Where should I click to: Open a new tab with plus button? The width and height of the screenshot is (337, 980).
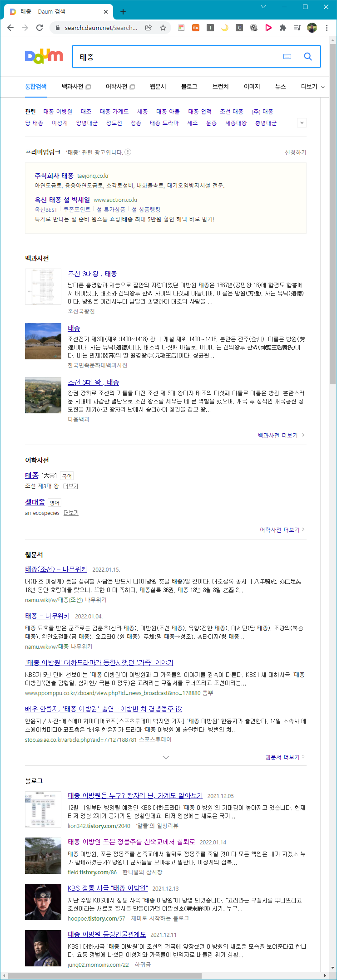point(123,12)
